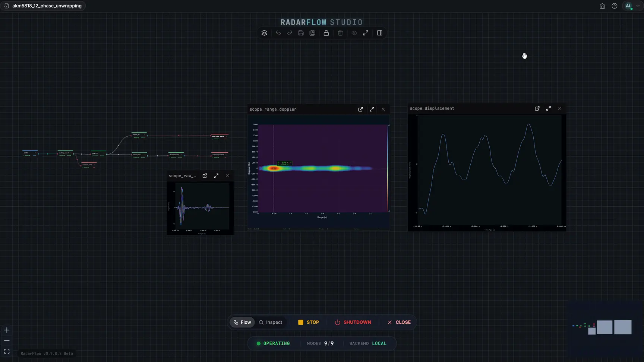Viewport: 644px width, 362px height.
Task: Select the scope_range_doppler node in the graph
Action: (x=220, y=136)
